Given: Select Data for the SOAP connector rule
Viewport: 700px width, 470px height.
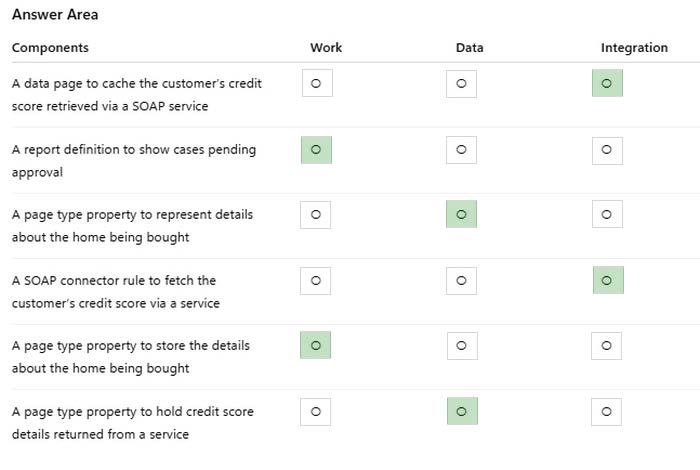Looking at the screenshot, I should (x=461, y=281).
